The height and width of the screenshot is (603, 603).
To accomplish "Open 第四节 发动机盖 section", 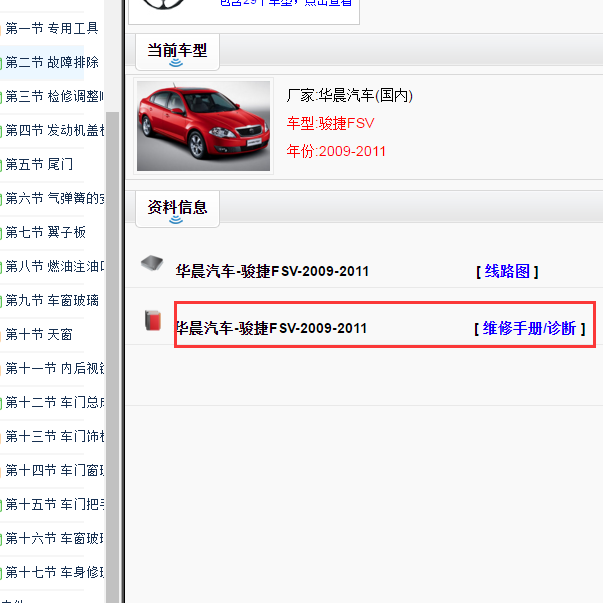I will tap(54, 130).
